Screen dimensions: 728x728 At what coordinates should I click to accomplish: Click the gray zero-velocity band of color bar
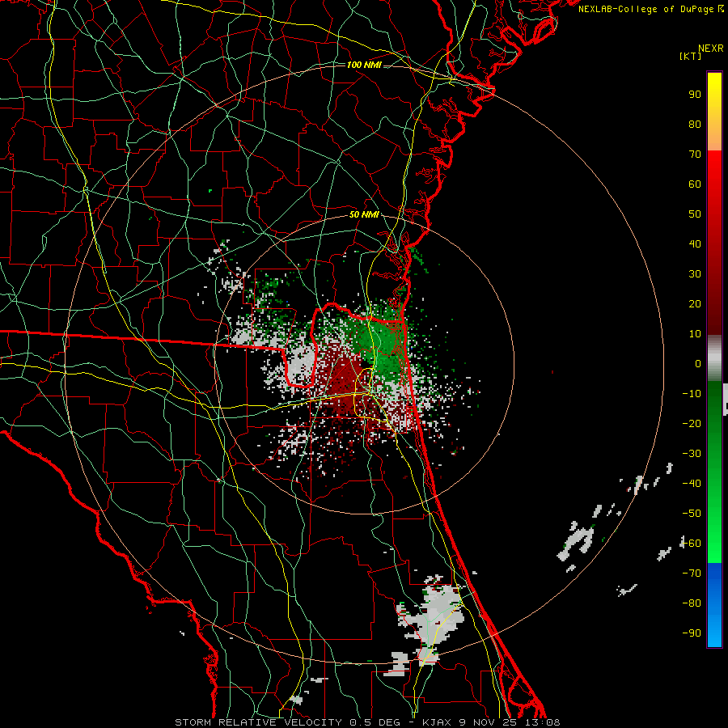pyautogui.click(x=714, y=358)
